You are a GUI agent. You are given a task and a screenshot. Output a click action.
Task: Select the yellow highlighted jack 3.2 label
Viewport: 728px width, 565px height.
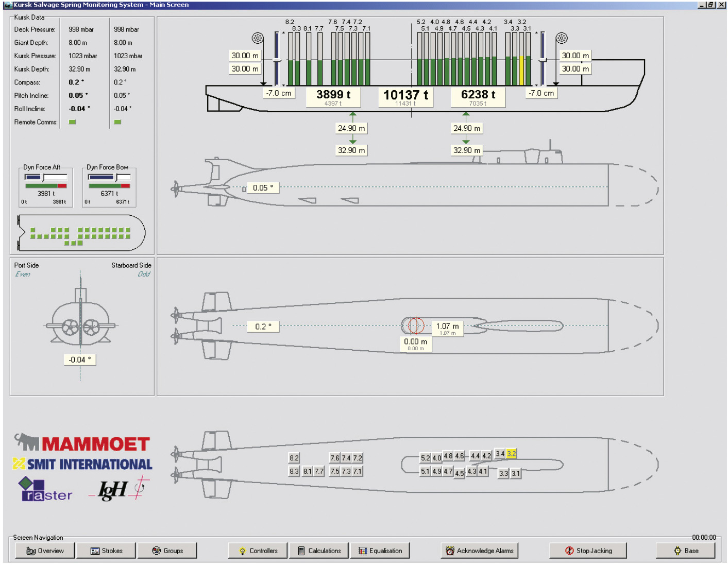(x=511, y=454)
